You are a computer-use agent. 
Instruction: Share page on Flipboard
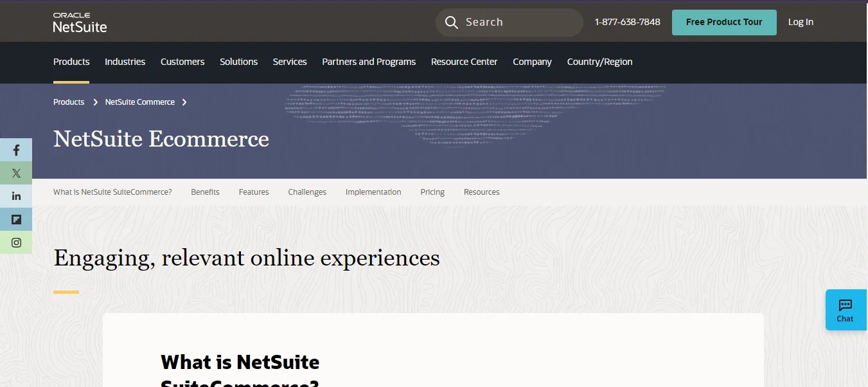pyautogui.click(x=16, y=219)
